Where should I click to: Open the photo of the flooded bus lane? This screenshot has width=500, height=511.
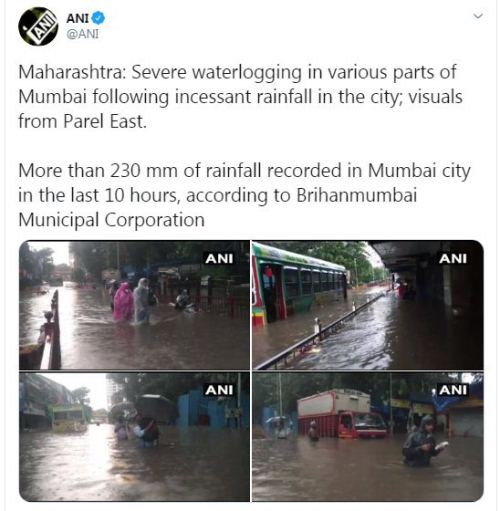(x=368, y=305)
